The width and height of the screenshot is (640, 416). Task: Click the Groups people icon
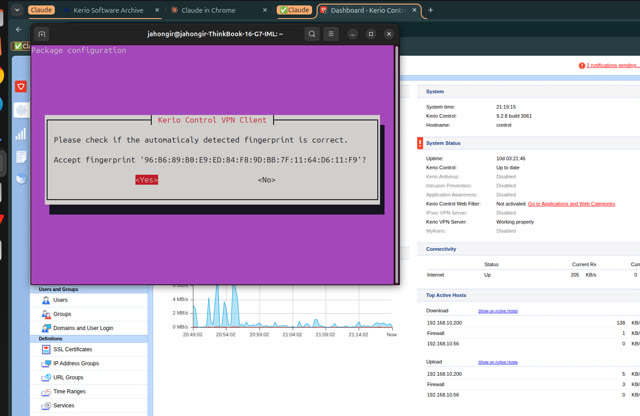pyautogui.click(x=46, y=314)
